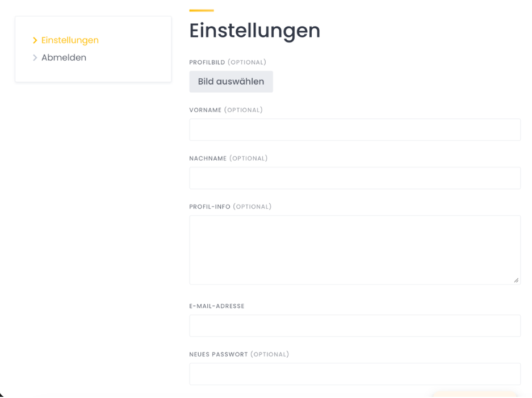Viewport: 532px width, 398px height.
Task: Click the PROFILBILD field label
Action: click(x=207, y=62)
